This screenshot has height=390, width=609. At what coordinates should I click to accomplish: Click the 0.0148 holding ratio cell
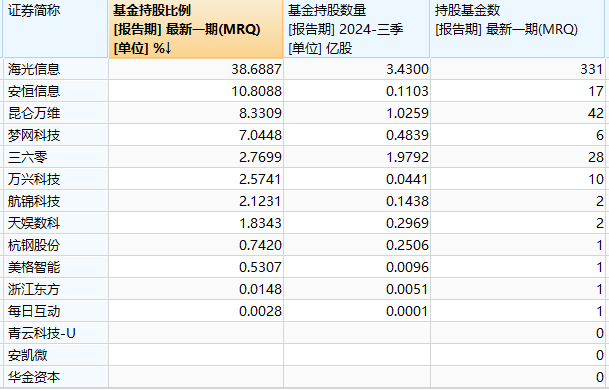196,289
